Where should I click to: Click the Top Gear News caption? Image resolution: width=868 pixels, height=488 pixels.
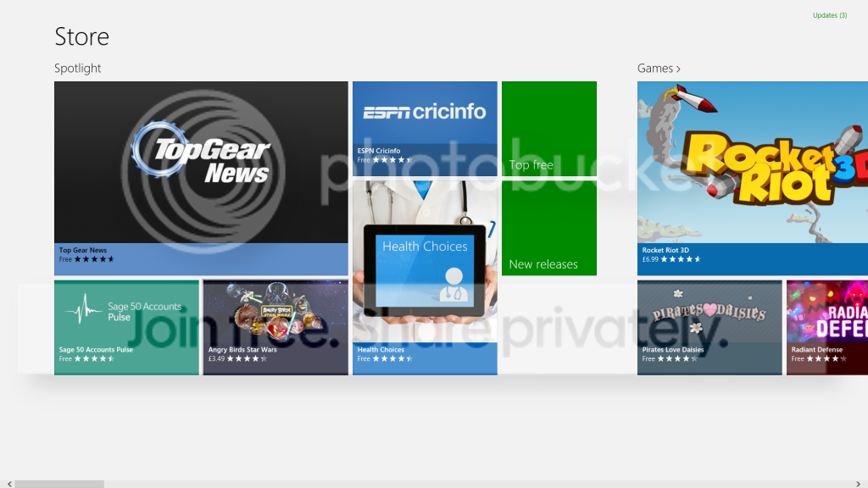point(83,250)
